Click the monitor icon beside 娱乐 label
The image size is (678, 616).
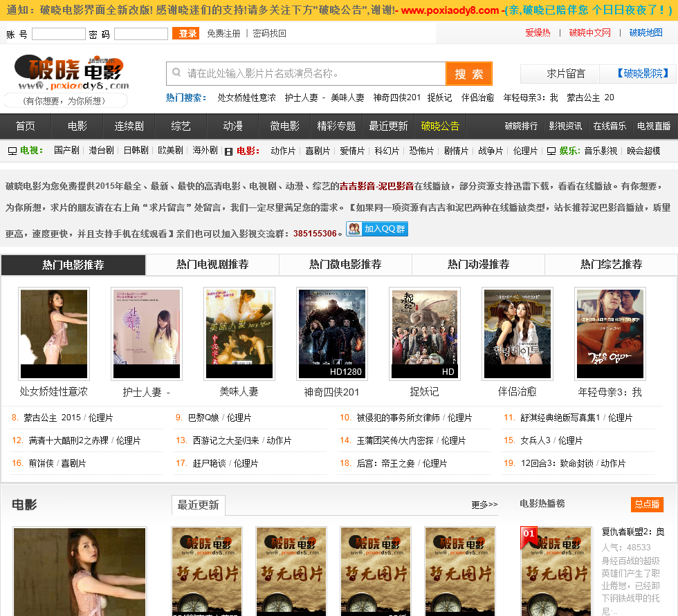551,151
